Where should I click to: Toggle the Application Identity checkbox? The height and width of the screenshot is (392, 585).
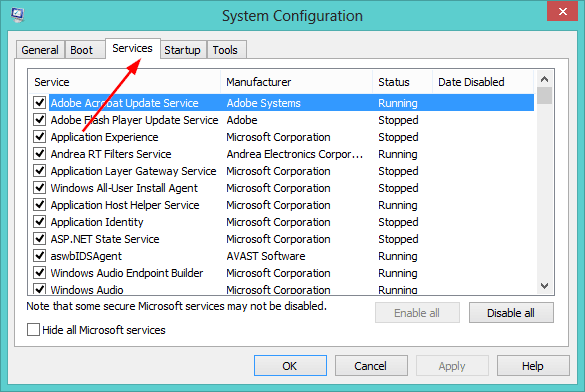click(40, 222)
